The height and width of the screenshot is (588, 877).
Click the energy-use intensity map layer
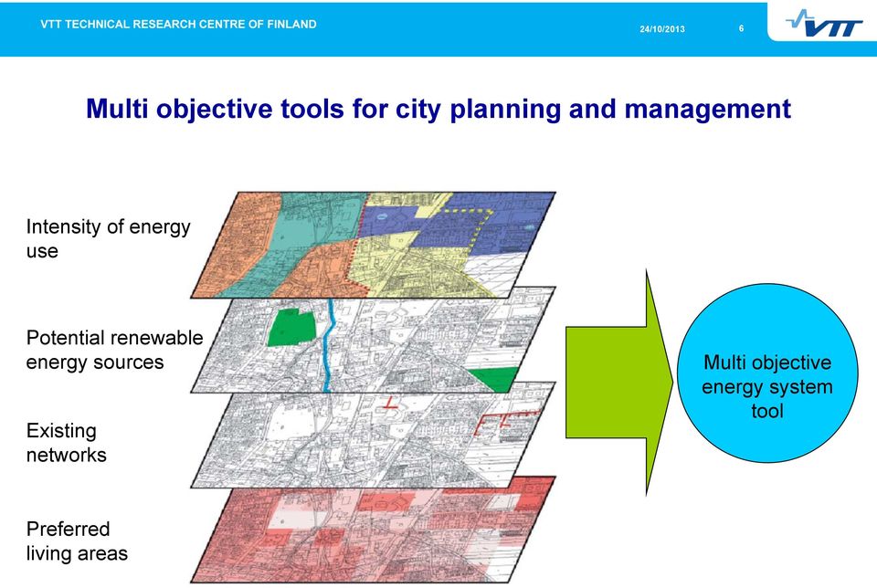[373, 245]
